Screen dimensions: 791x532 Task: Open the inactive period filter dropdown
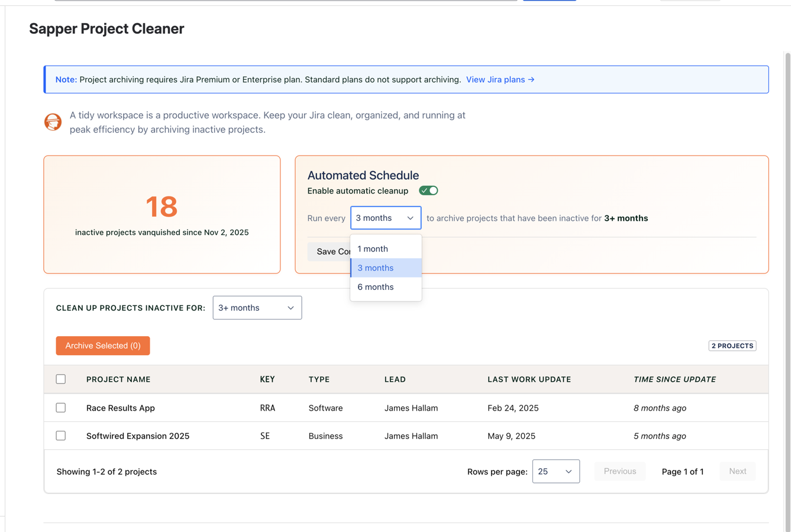coord(257,307)
